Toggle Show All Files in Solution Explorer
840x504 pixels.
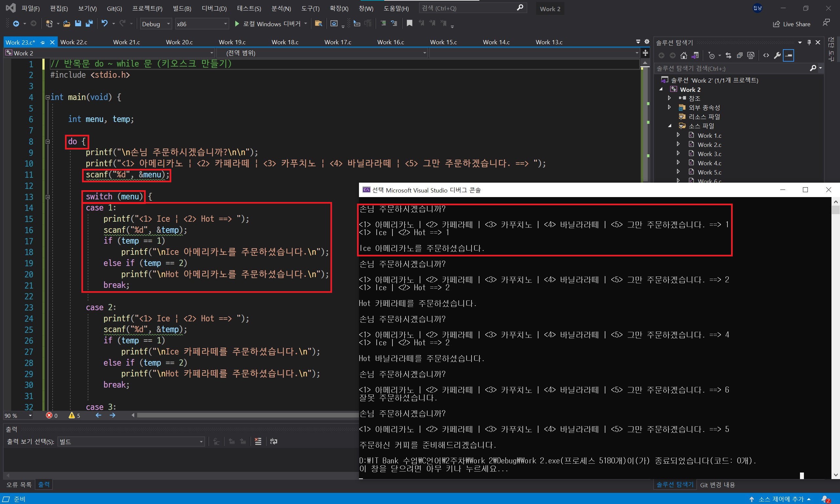coord(751,55)
